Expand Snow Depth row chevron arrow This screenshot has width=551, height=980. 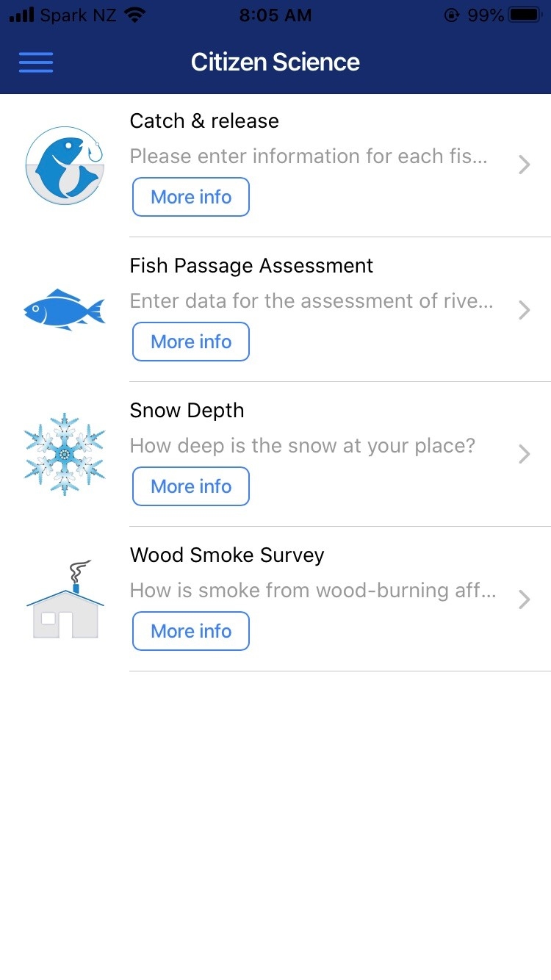click(524, 454)
